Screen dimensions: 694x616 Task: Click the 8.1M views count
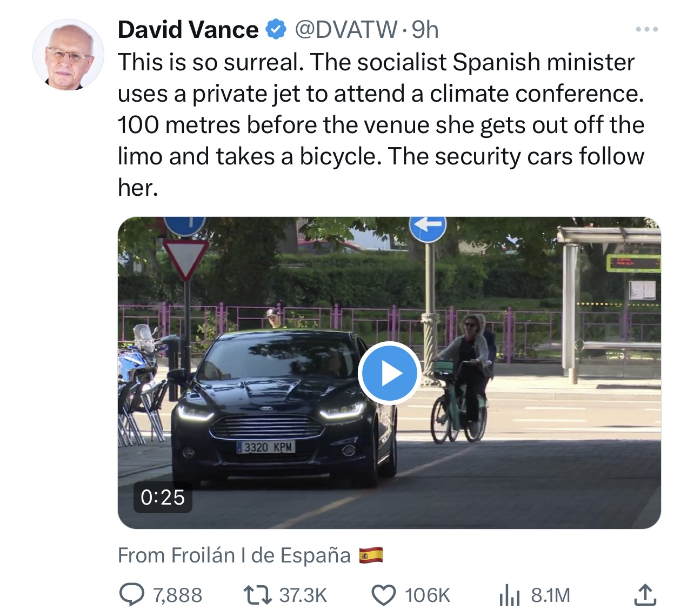[551, 595]
